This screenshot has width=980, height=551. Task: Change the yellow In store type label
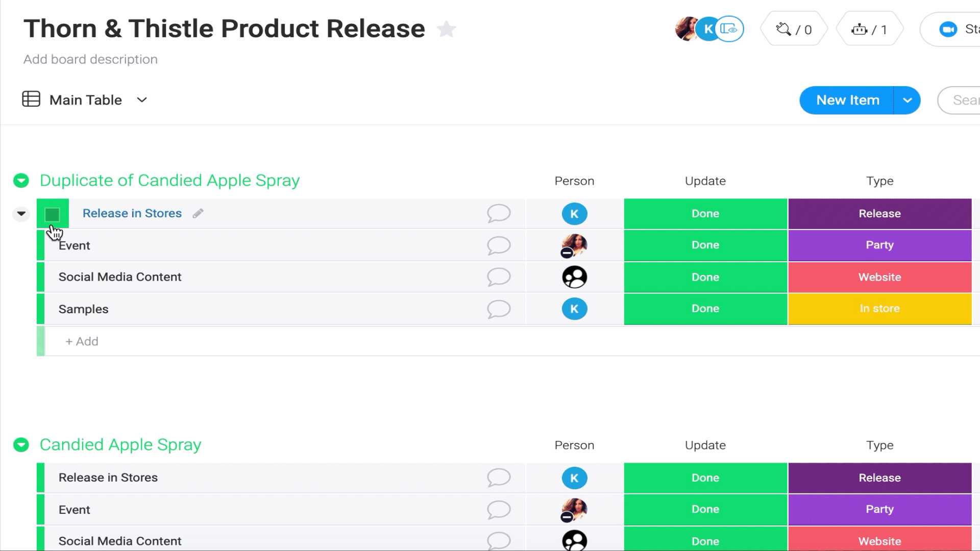[x=879, y=309]
